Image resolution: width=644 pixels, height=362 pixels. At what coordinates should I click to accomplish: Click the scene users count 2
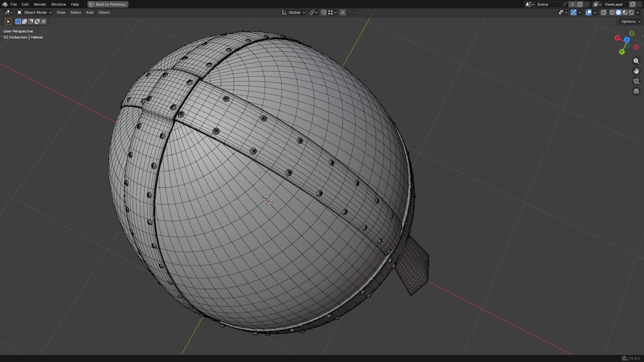click(572, 4)
